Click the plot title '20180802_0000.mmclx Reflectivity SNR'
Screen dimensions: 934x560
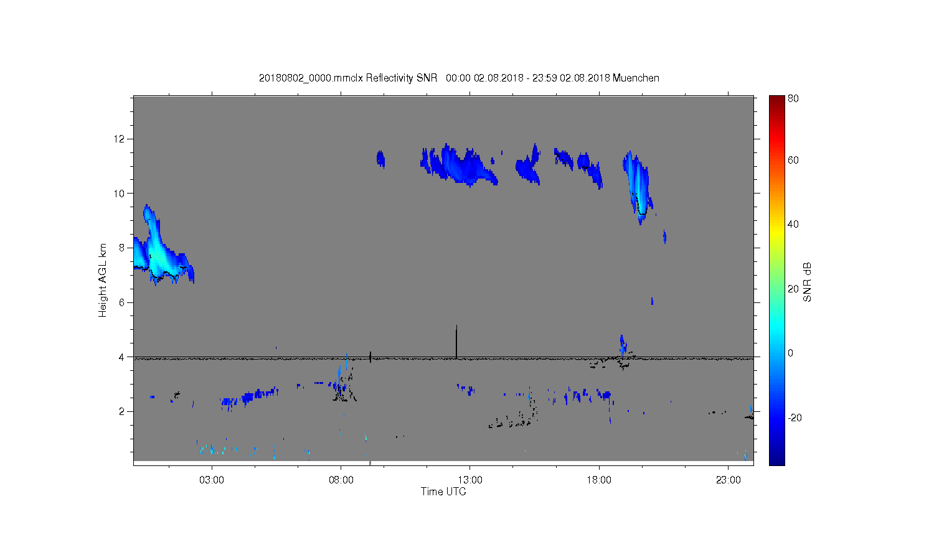click(x=347, y=78)
